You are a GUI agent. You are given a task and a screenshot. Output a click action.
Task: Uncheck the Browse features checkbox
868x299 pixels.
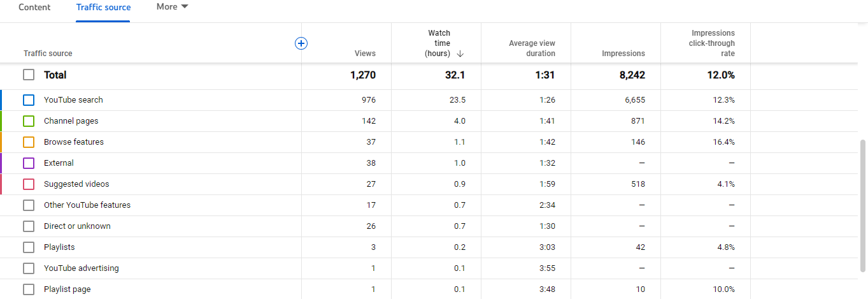click(x=29, y=142)
